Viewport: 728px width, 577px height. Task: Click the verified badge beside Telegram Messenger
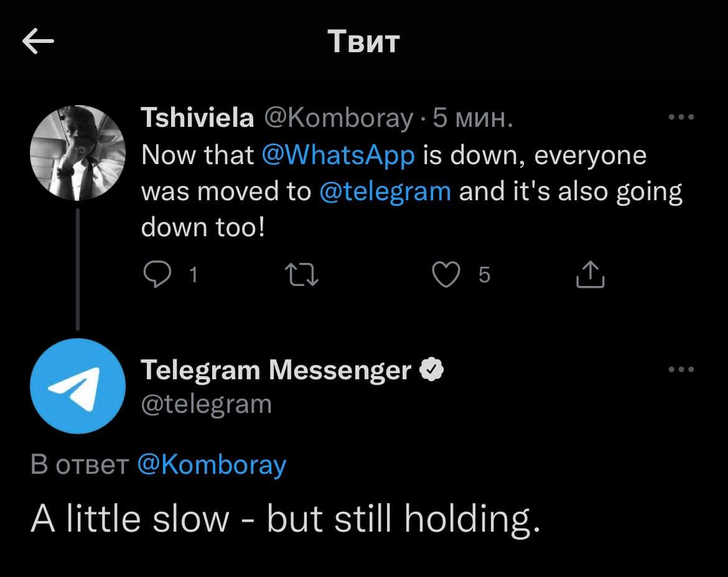(x=432, y=370)
